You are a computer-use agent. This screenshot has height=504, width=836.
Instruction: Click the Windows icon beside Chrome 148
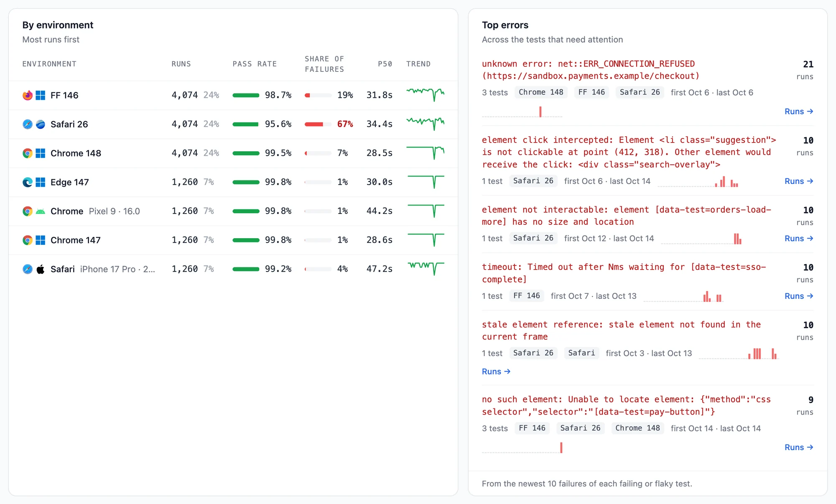tap(41, 153)
